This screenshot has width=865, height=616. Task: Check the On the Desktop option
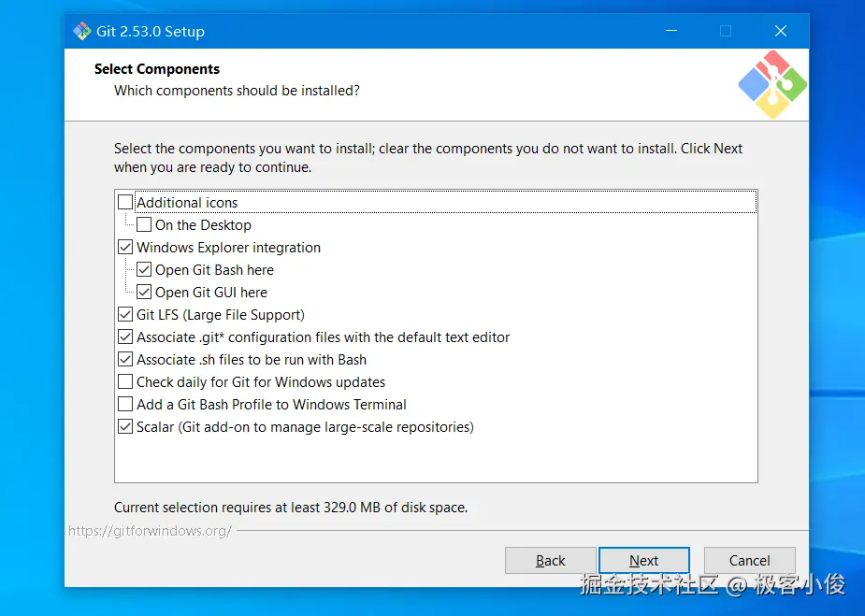144,224
